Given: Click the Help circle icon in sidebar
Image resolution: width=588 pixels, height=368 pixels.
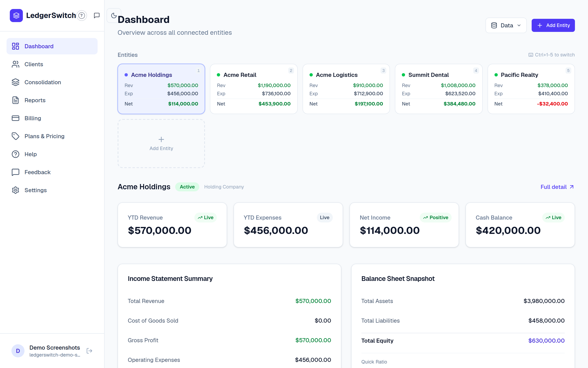Looking at the screenshot, I should pyautogui.click(x=16, y=154).
